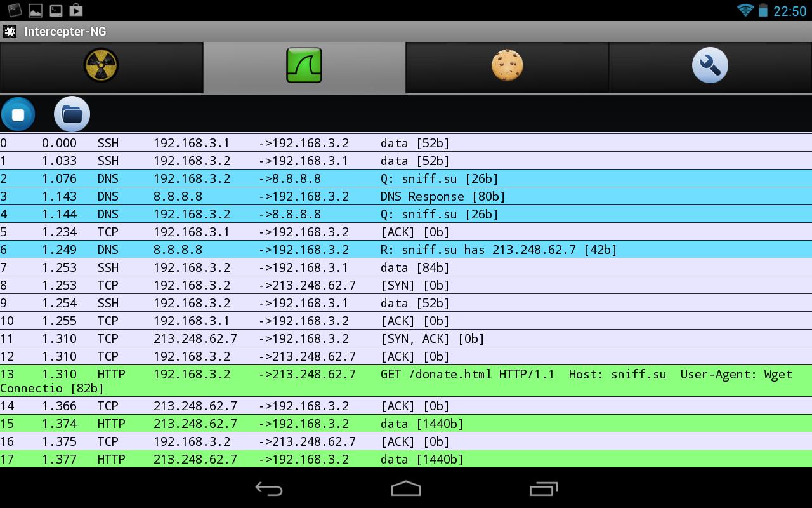Open the HTTP data 1440b packet

[406, 424]
